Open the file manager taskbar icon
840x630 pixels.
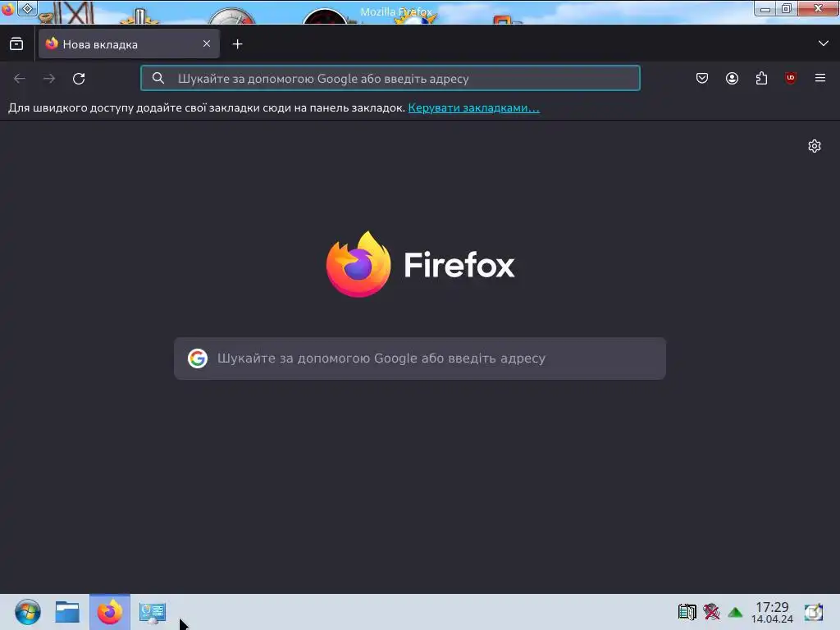[x=67, y=612]
